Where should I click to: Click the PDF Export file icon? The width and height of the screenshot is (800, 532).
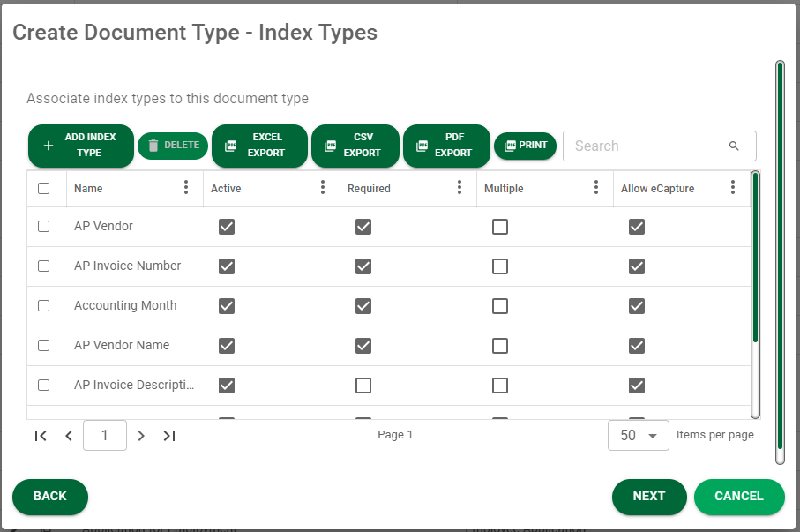(x=422, y=146)
